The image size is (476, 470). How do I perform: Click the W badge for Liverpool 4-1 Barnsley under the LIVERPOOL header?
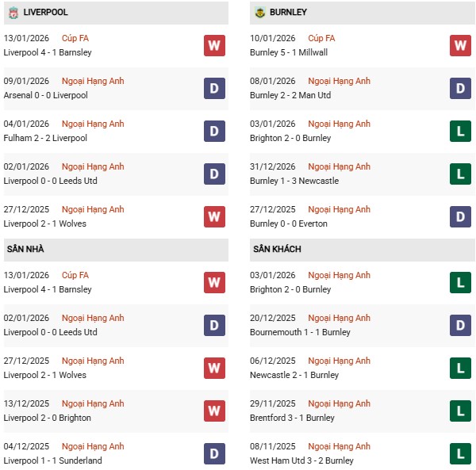click(x=214, y=45)
